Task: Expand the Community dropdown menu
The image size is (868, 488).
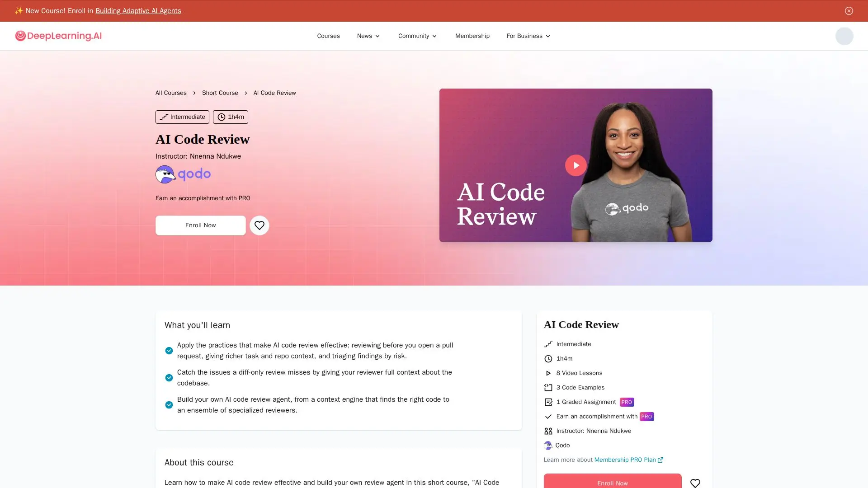Action: tap(417, 36)
